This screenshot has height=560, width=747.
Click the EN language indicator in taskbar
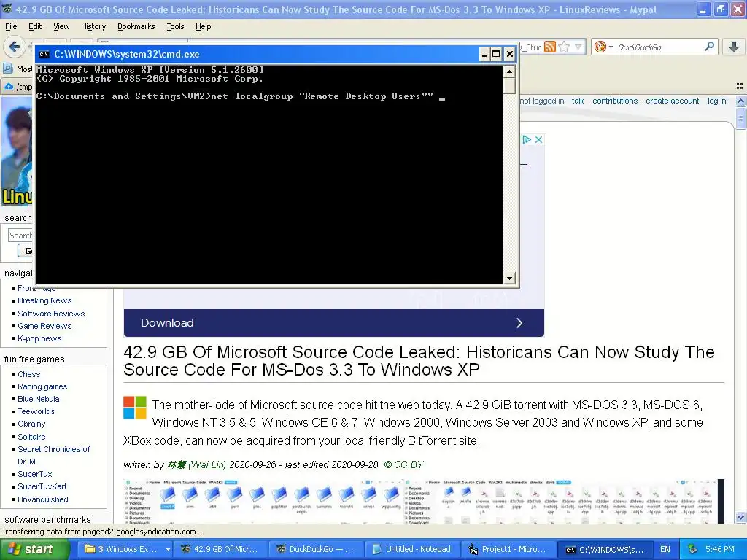[665, 549]
